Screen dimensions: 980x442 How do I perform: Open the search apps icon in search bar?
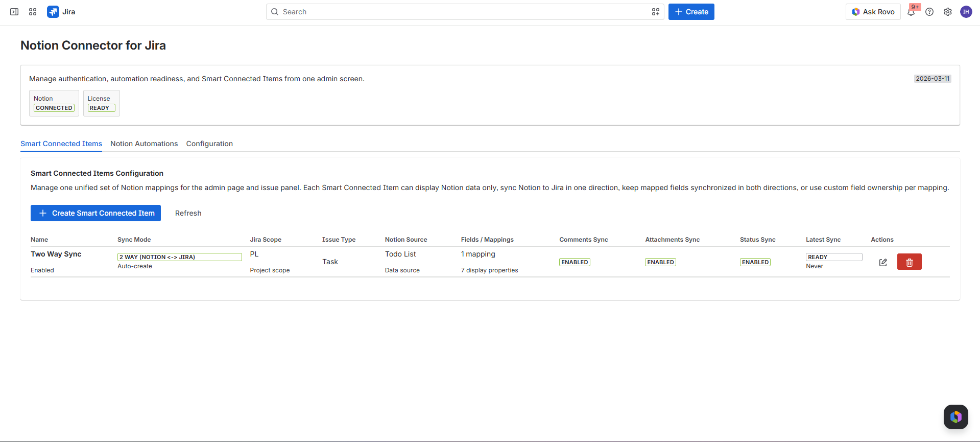click(x=656, y=12)
